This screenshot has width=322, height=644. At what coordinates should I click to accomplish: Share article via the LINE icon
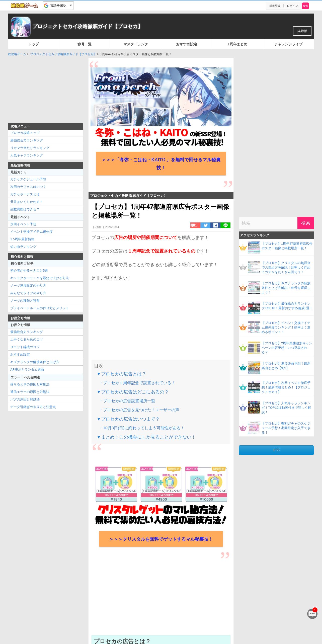(x=225, y=225)
